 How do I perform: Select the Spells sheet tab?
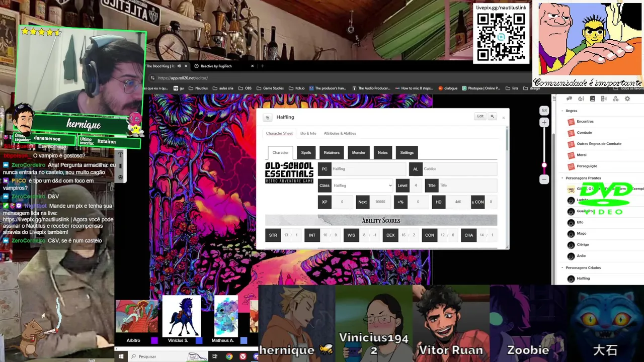click(x=306, y=152)
